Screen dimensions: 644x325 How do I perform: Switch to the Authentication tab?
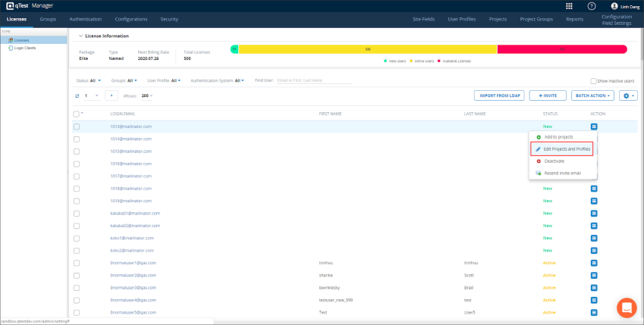click(85, 19)
